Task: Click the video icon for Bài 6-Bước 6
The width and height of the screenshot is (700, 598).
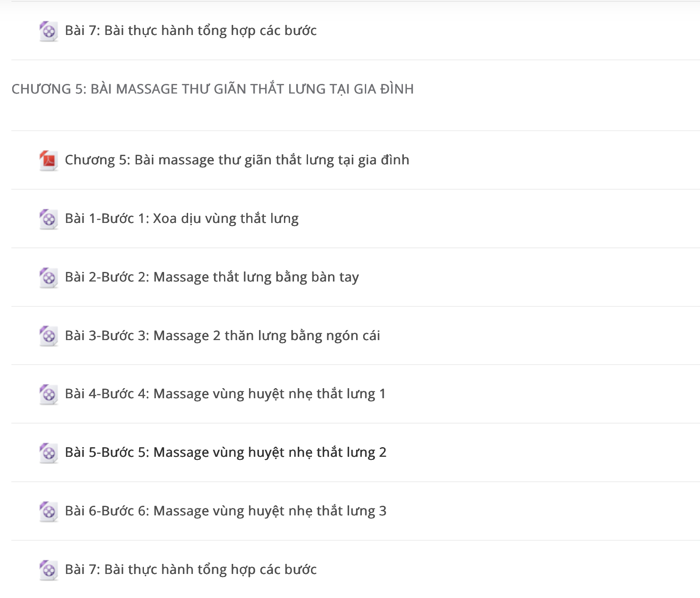Action: (49, 511)
